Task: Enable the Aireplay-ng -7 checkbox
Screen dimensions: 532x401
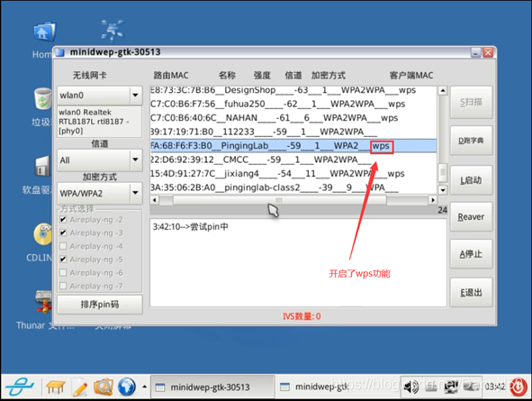Action: pyautogui.click(x=63, y=286)
